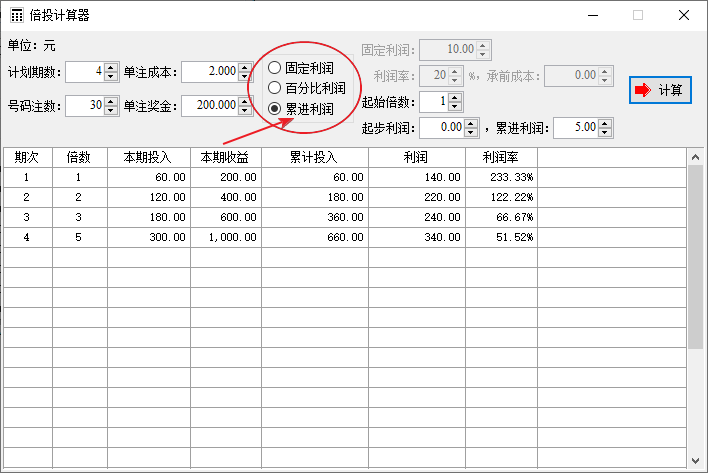Increase 起始倍数 with up arrow
This screenshot has height=473, width=708.
(x=455, y=97)
